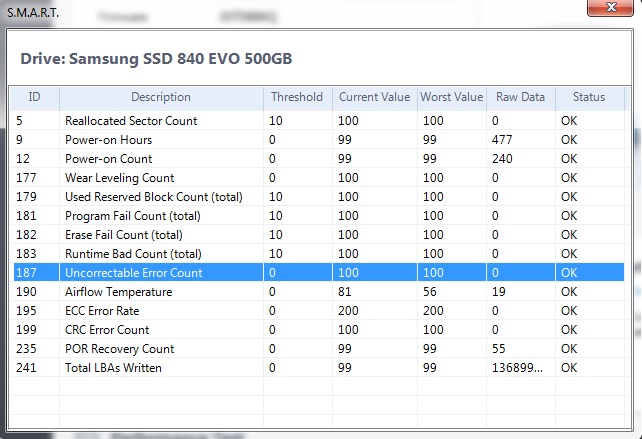Click ID cell 241
Screen dimensions: 642x439
(26, 368)
